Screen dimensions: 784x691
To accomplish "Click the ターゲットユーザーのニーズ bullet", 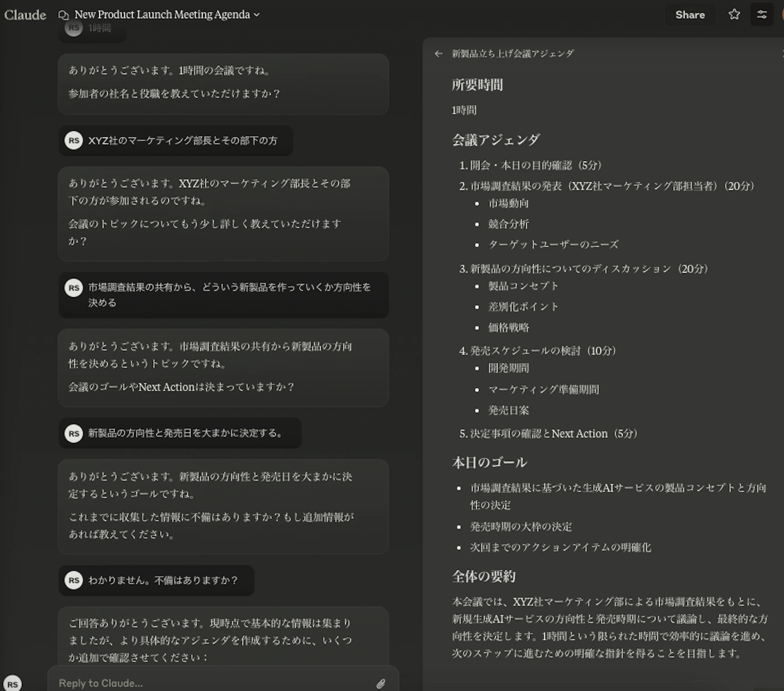I will (x=553, y=244).
